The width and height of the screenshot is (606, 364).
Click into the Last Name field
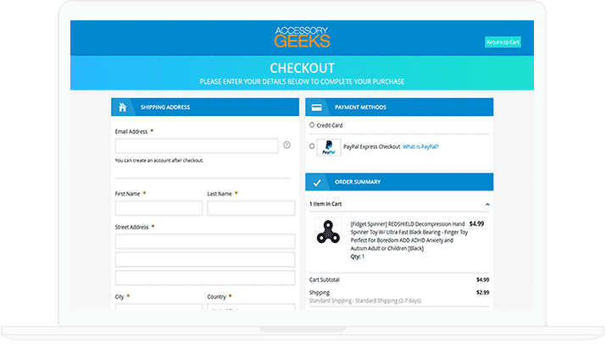point(251,208)
